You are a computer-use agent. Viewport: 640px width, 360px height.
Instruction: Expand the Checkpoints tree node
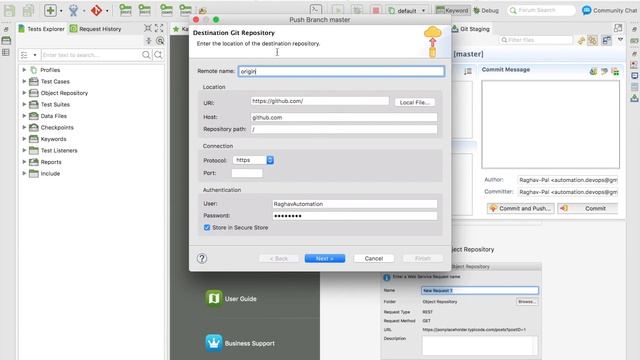24,127
